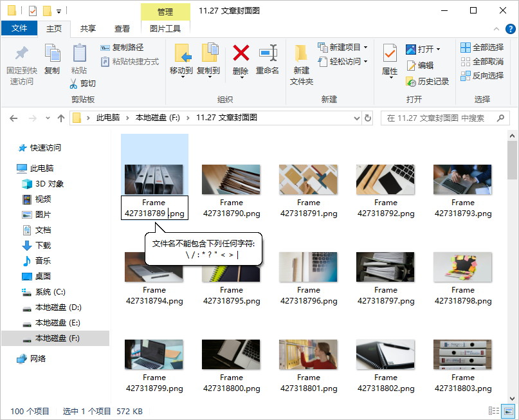
Task: Select thumbnail Frame 427318790.png
Action: pyautogui.click(x=231, y=179)
